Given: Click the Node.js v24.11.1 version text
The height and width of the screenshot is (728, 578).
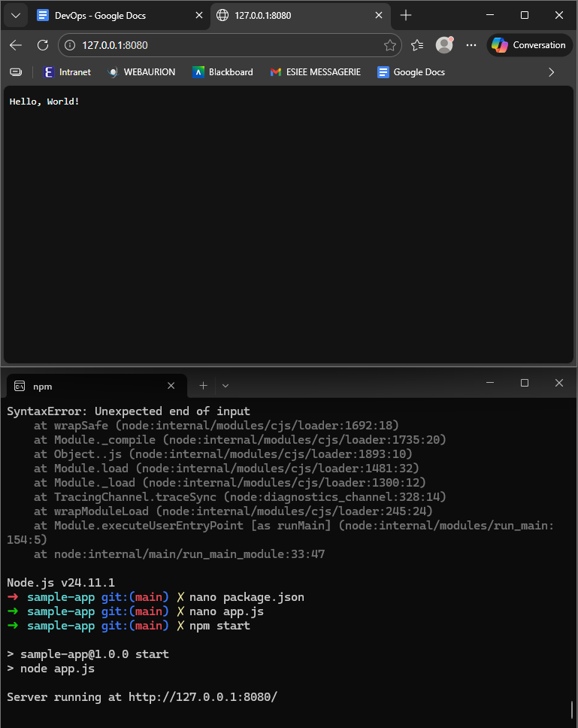Looking at the screenshot, I should coord(61,583).
